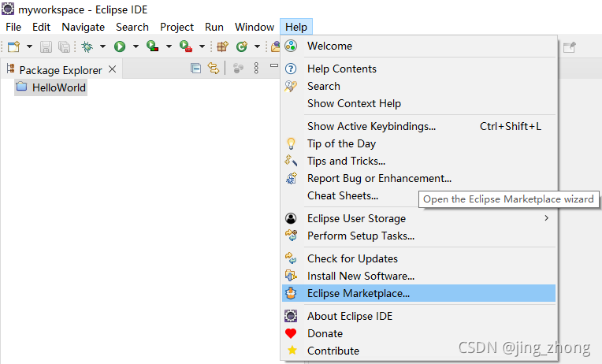The image size is (602, 364).
Task: Choose Donate from the Help menu
Action: tap(418, 333)
